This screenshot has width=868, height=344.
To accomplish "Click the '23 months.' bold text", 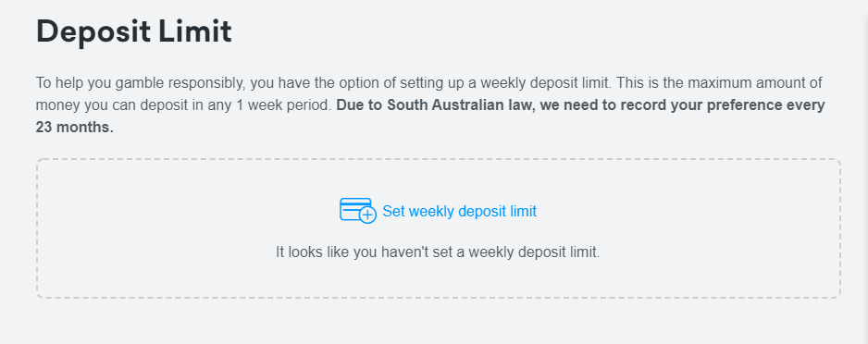I will [75, 128].
